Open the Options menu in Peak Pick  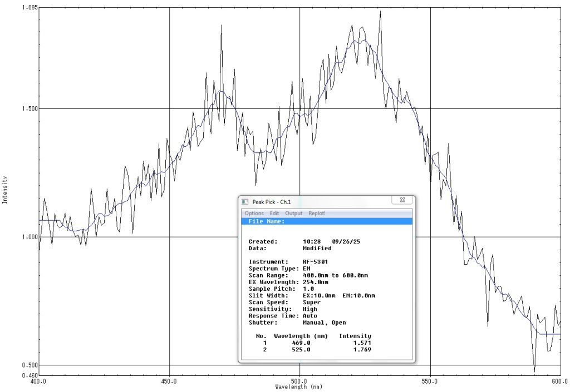(x=254, y=214)
